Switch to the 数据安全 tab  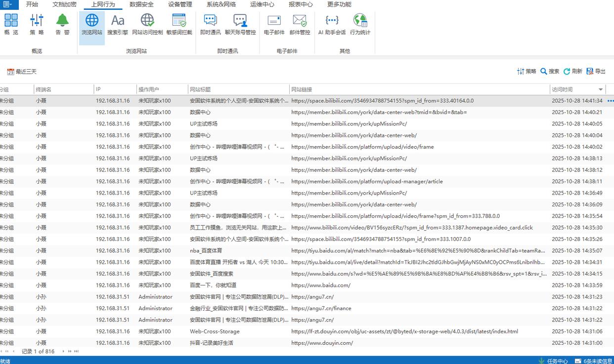[x=141, y=4]
